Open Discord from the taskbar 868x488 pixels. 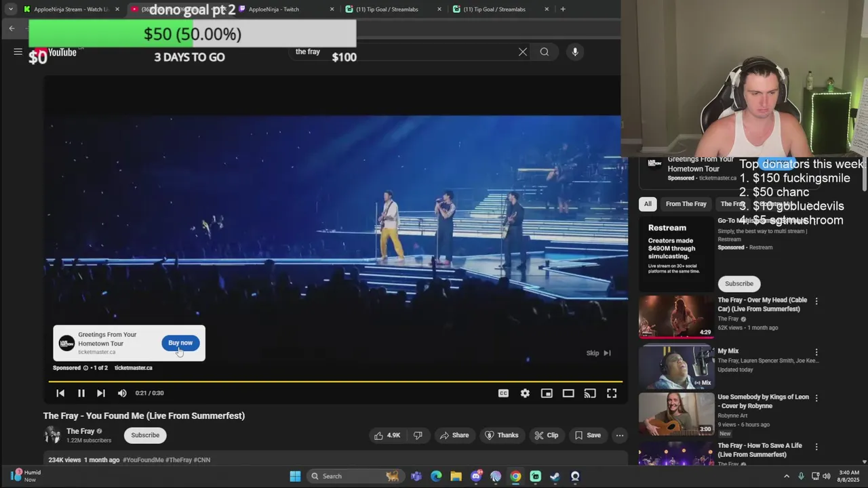(x=476, y=476)
